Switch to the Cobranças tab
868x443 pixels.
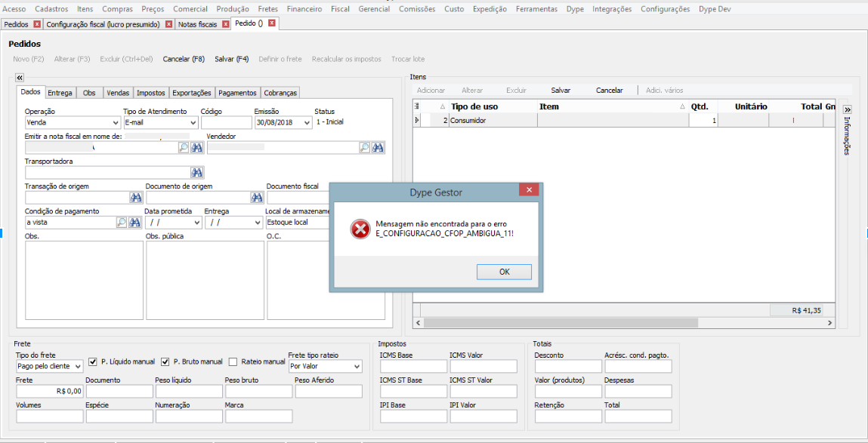coord(281,93)
